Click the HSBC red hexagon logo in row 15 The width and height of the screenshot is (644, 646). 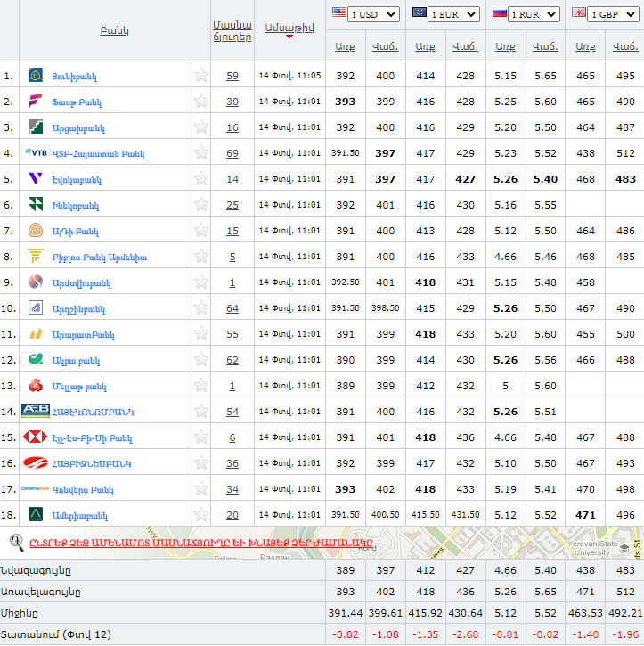pyautogui.click(x=36, y=437)
